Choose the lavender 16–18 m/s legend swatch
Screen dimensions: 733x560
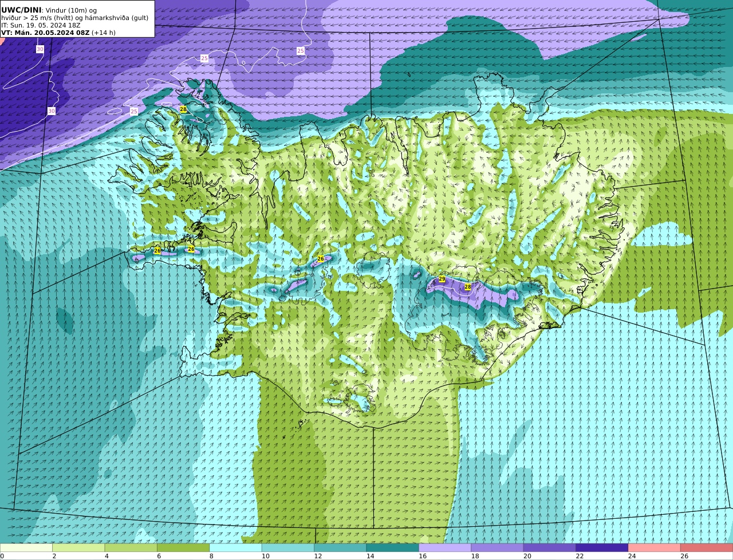pos(445,547)
